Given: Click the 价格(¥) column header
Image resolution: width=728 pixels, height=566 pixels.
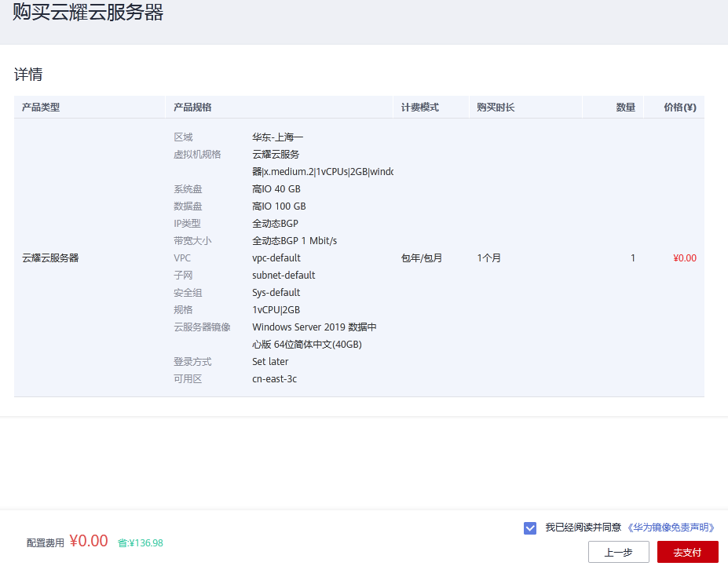Looking at the screenshot, I should [679, 108].
